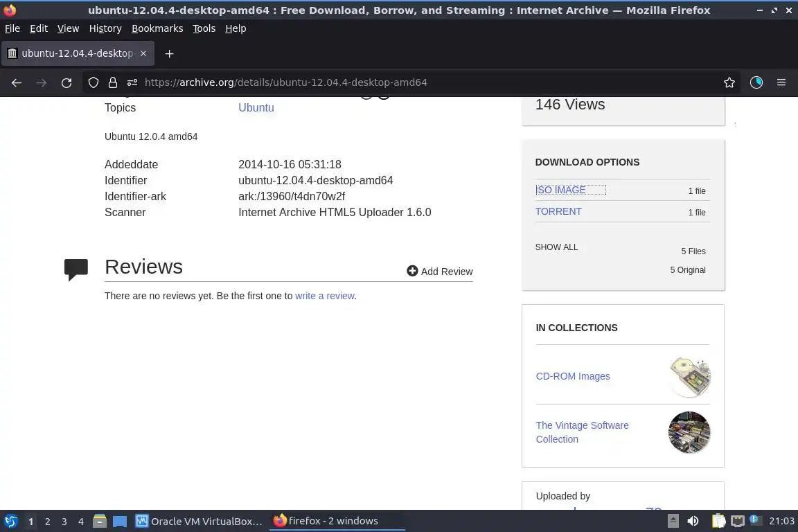Open the Firefox hamburger application menu
798x532 pixels.
click(781, 82)
